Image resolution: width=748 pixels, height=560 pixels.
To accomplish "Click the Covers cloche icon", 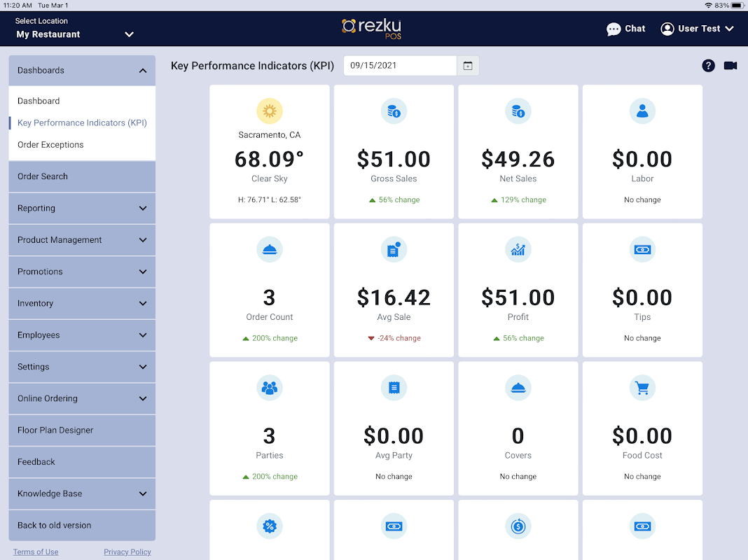I will click(x=518, y=388).
